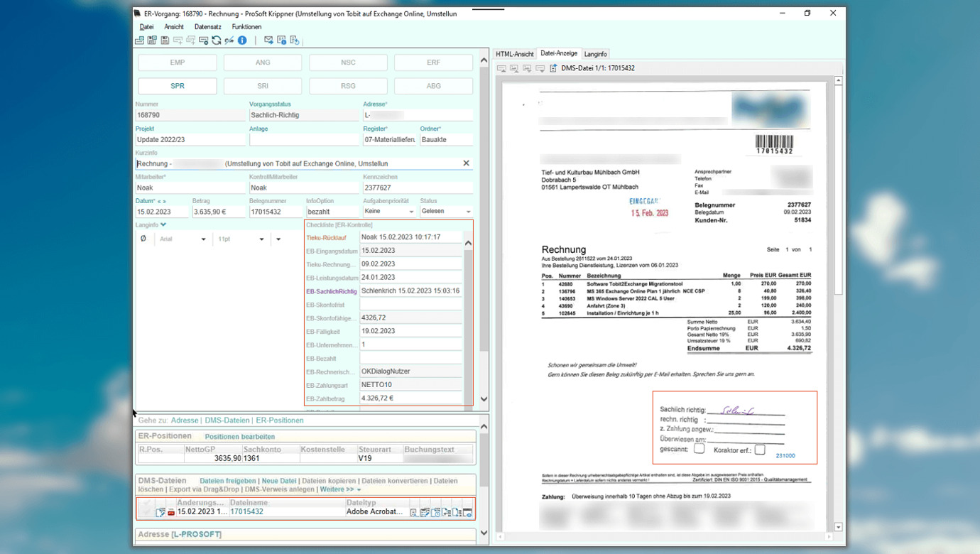
Task: Click the send email envelope toolbar icon
Action: tap(268, 40)
